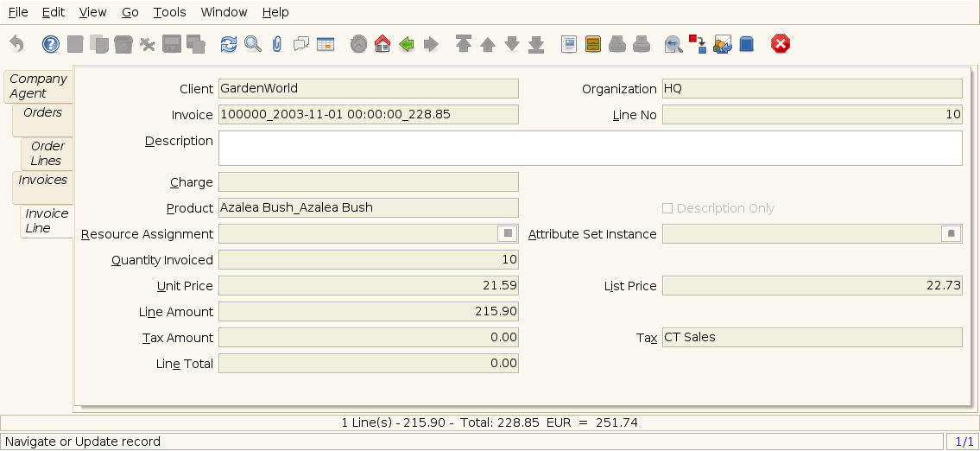Switch to the Company Agent tab

pos(38,86)
